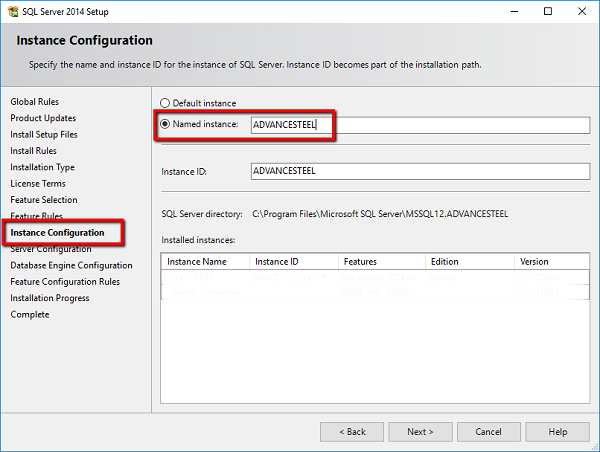Select Feature Configuration Rules step
This screenshot has height=452, width=600.
(65, 282)
